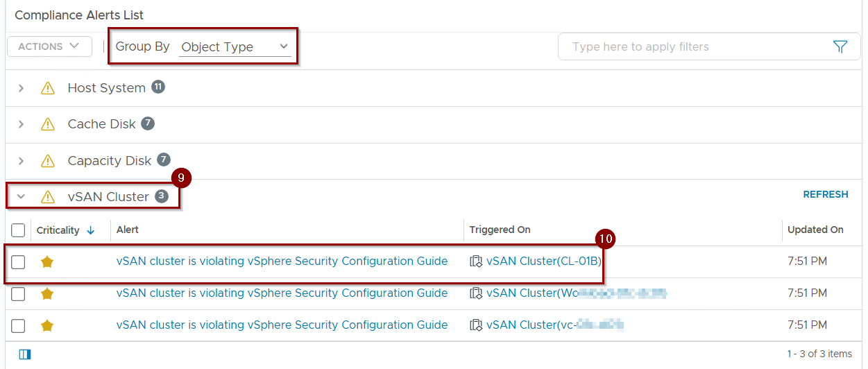Click the Capacity Disk warning triangle icon
This screenshot has width=868, height=369.
pyautogui.click(x=47, y=161)
